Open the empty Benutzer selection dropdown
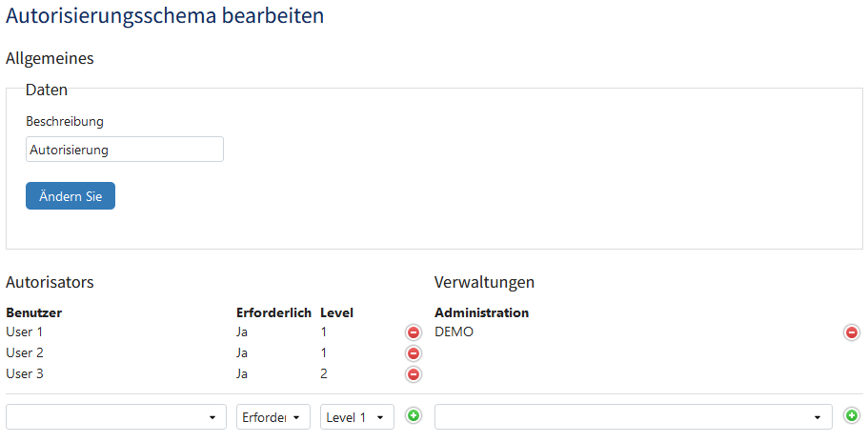This screenshot has width=868, height=442. [x=116, y=417]
